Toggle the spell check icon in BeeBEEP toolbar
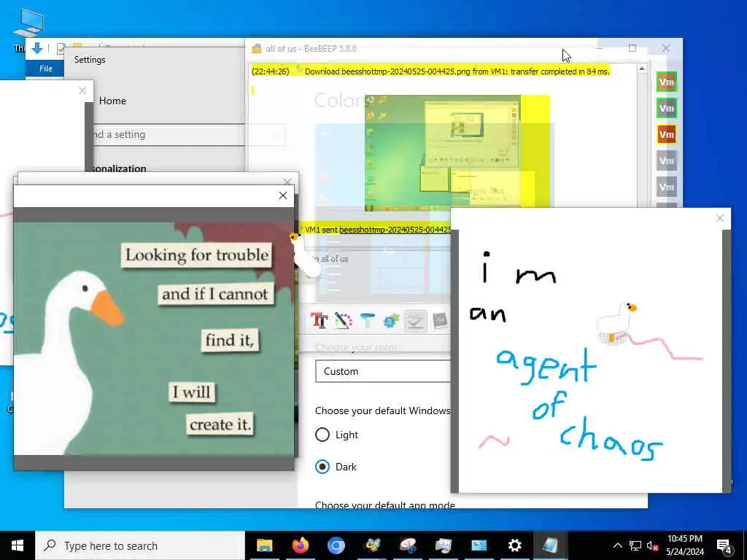This screenshot has height=560, width=747. click(x=415, y=321)
